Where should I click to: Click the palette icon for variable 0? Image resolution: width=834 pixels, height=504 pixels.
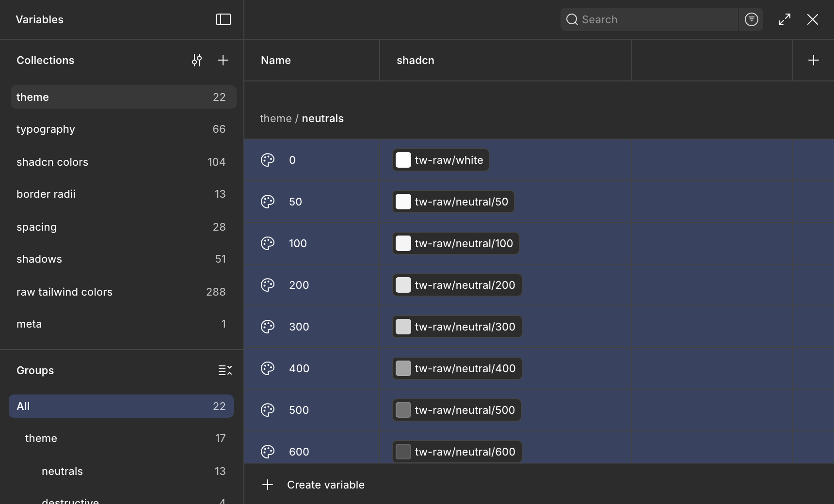[268, 160]
